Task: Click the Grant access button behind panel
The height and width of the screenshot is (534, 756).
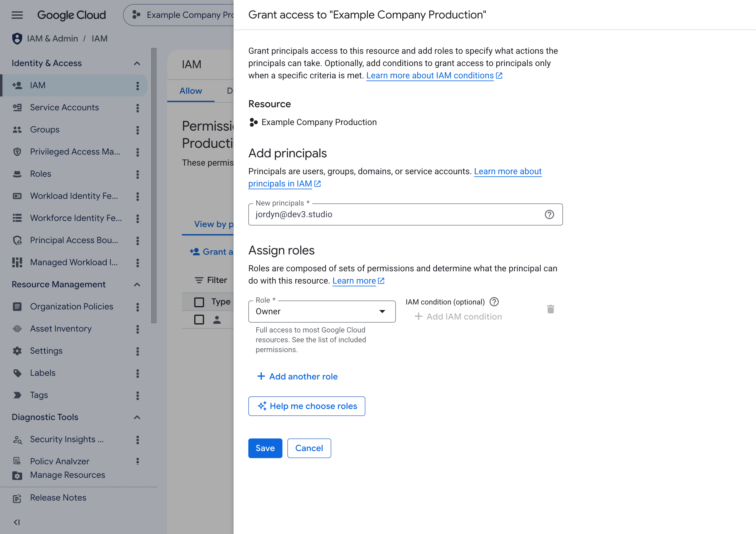Action: [212, 252]
